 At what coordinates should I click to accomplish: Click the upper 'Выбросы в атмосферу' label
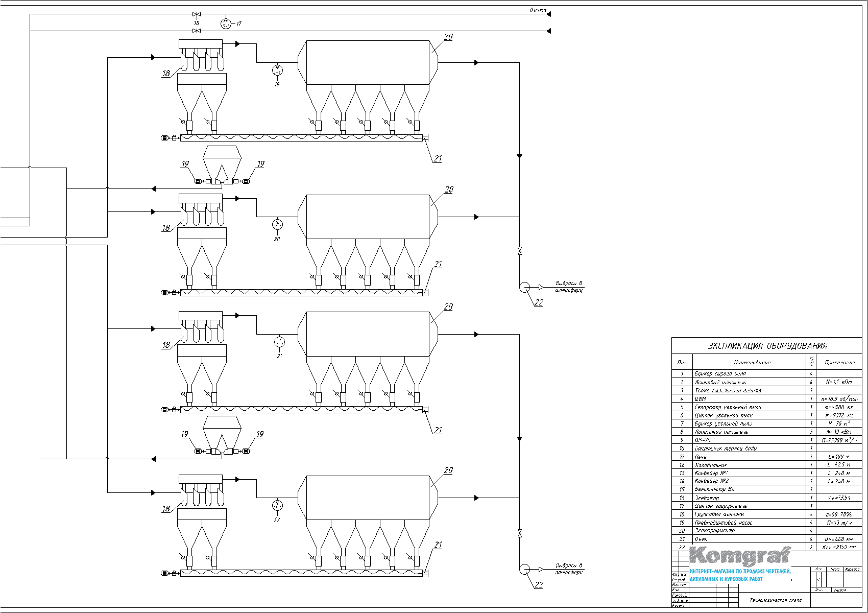(569, 287)
